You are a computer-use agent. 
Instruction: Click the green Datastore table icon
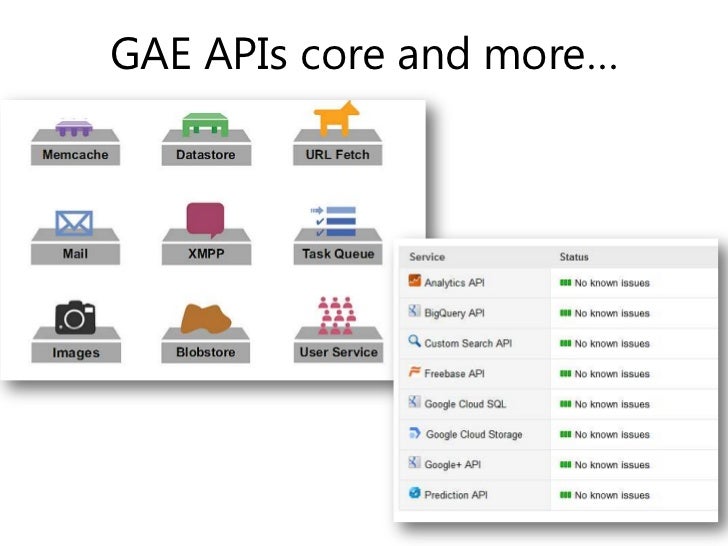205,124
